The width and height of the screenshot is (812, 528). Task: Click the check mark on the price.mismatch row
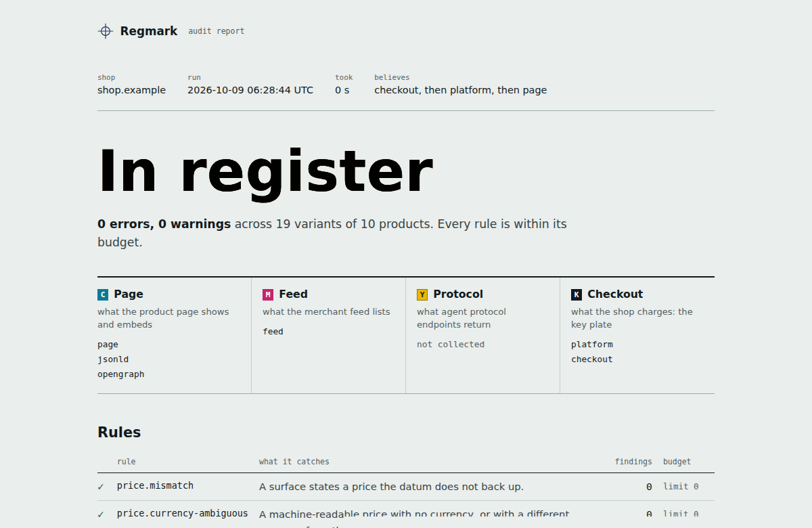pyautogui.click(x=101, y=487)
